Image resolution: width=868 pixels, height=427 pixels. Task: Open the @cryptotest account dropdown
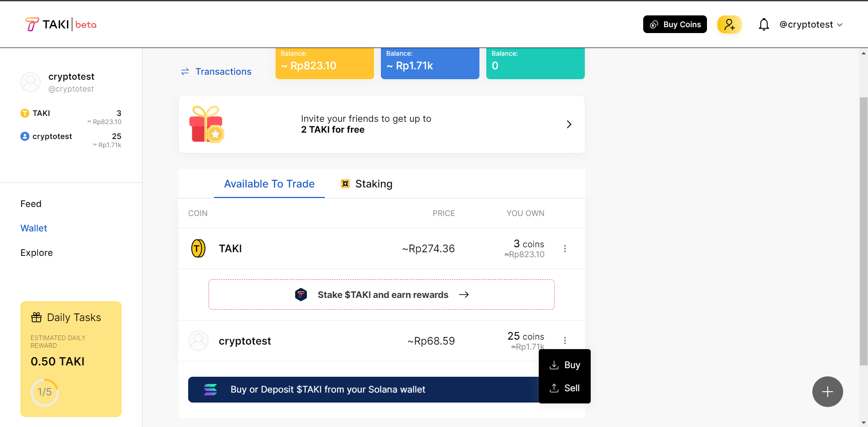pos(811,24)
